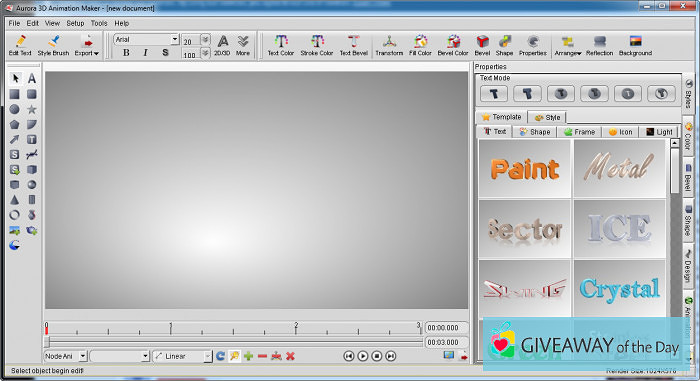The width and height of the screenshot is (700, 381).
Task: Expand the Node Ani dropdown
Action: pyautogui.click(x=66, y=356)
